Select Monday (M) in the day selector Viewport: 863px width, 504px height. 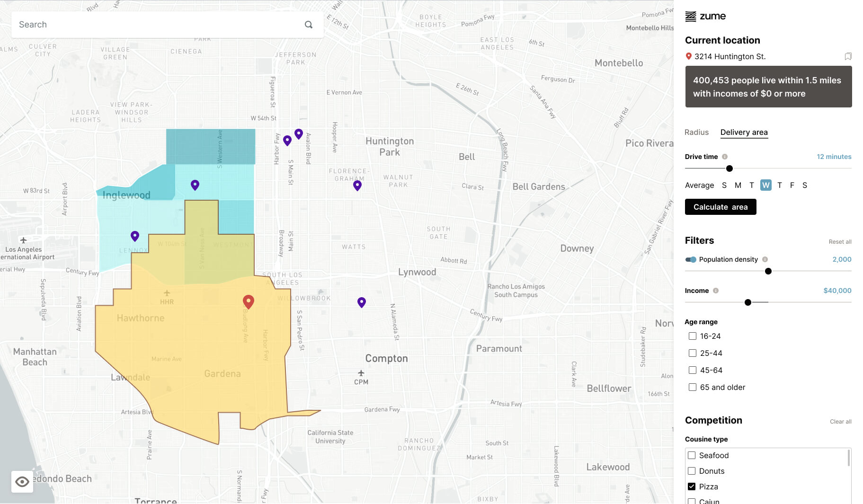tap(738, 186)
